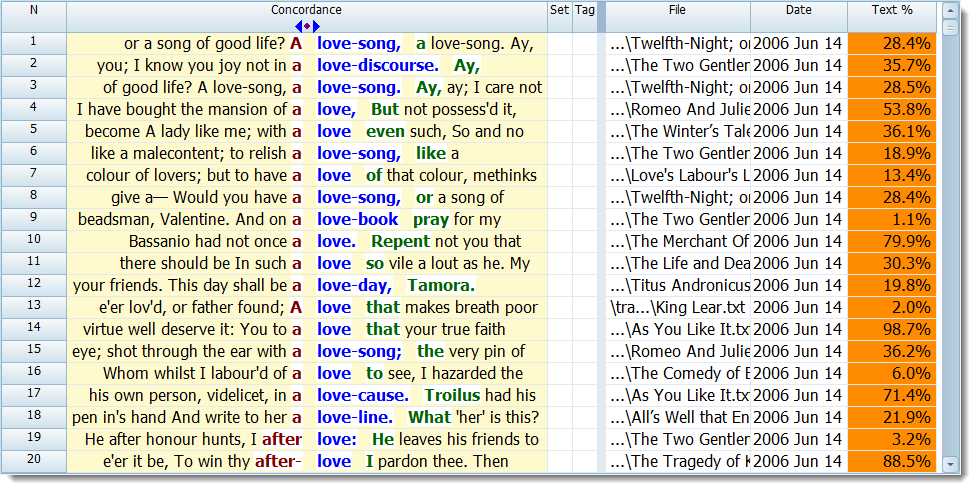Click the All's Well that En file cell
This screenshot has height=490, width=976.
click(x=678, y=417)
